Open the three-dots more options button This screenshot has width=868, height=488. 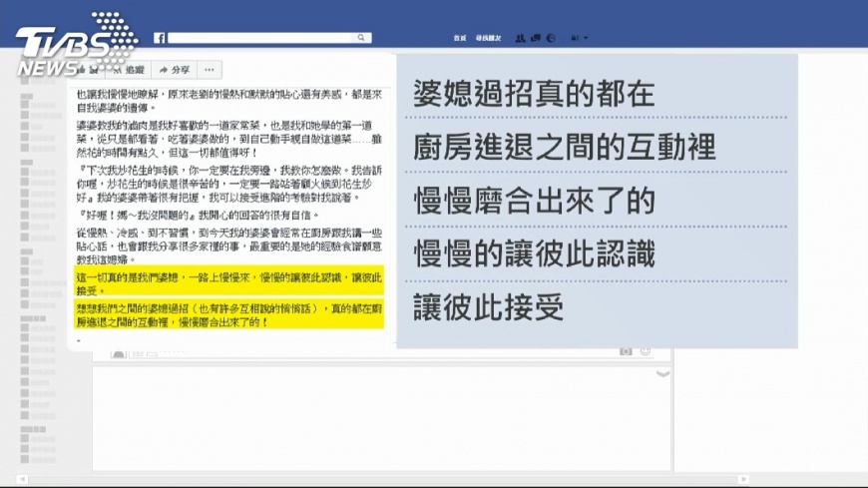coord(210,70)
